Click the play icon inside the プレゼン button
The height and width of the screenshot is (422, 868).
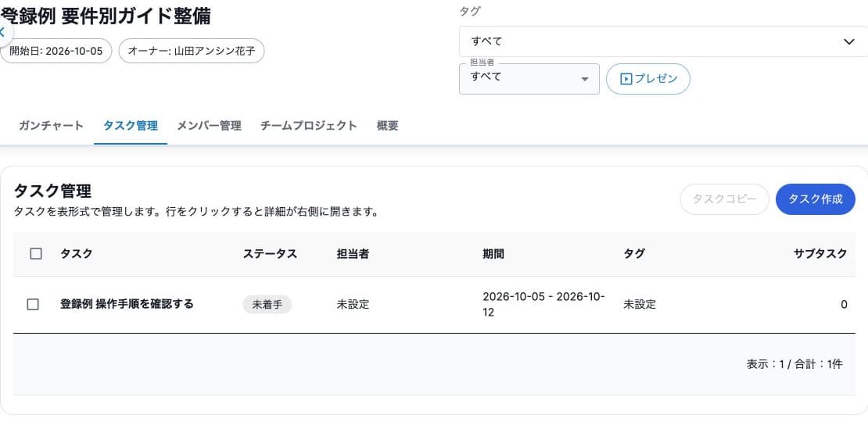626,79
